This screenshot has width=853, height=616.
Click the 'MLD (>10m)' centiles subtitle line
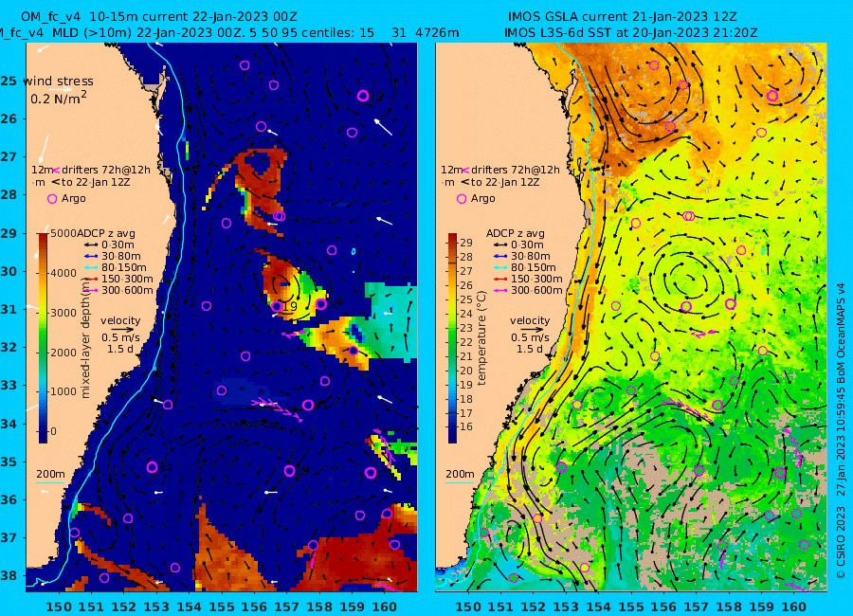coord(229,32)
